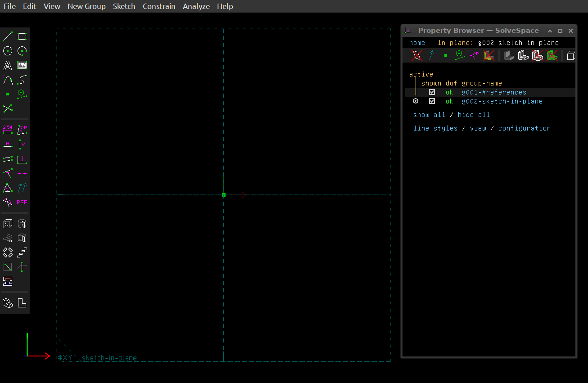Select the distance/diameter constraint tool
Viewport: 588px width, 383px height.
(x=8, y=130)
